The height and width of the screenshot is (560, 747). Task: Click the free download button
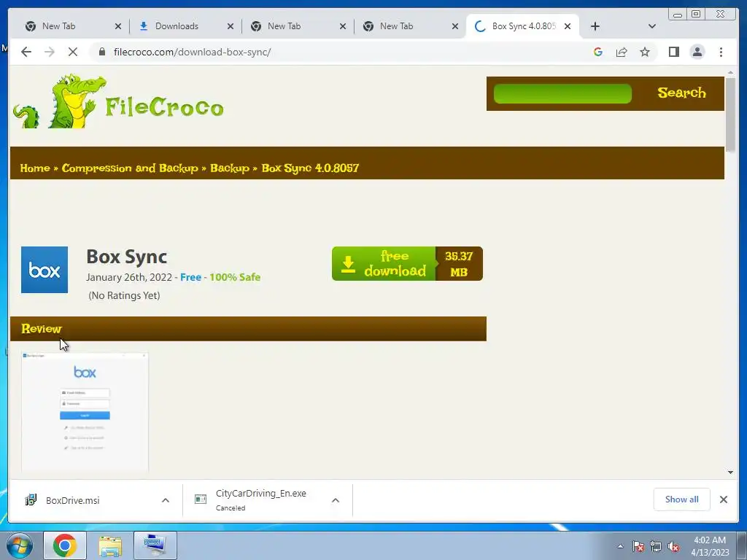(407, 263)
